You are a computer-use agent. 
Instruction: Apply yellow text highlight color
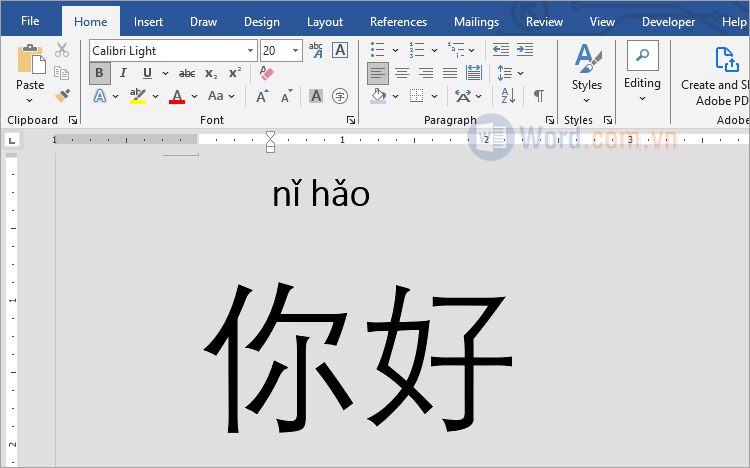[138, 96]
